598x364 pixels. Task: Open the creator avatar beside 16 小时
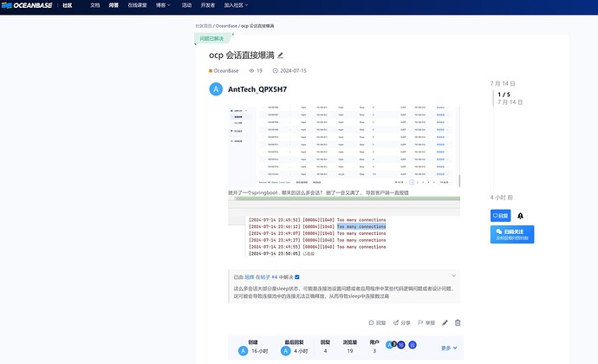pos(243,351)
